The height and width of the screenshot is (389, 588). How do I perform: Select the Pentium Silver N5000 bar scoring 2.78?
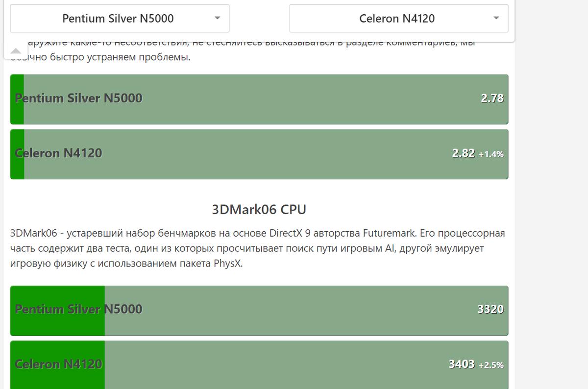coord(259,99)
